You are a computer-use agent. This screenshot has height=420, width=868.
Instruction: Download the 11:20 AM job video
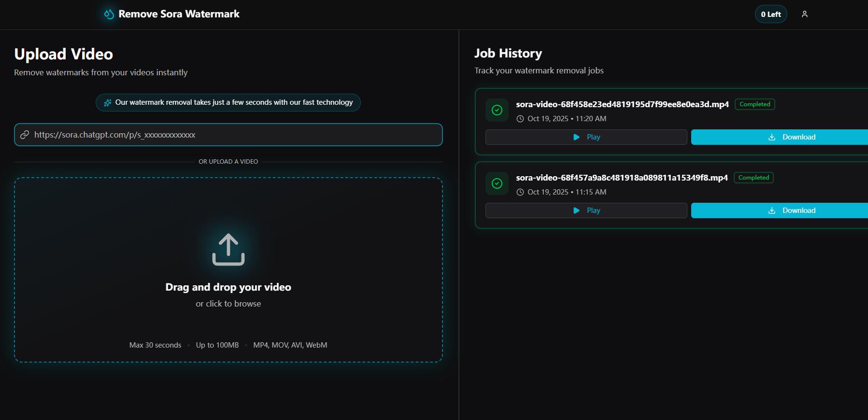coord(780,137)
